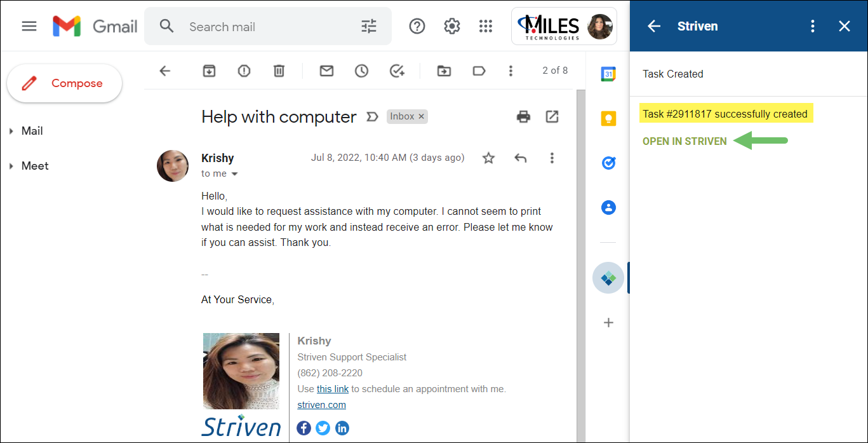Screen dimensions: 868x443
Task: Expand the Meet section
Action: pyautogui.click(x=29, y=166)
